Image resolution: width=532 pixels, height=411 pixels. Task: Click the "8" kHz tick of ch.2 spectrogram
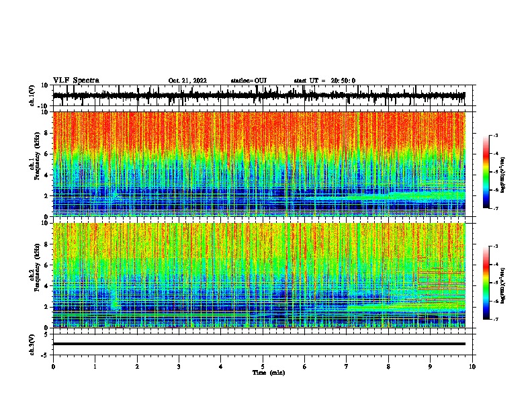click(46, 244)
